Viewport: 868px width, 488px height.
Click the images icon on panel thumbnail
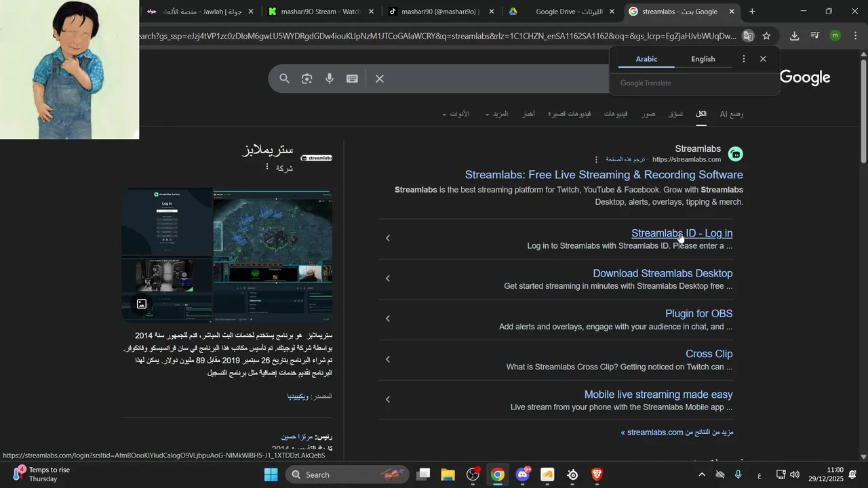[142, 304]
